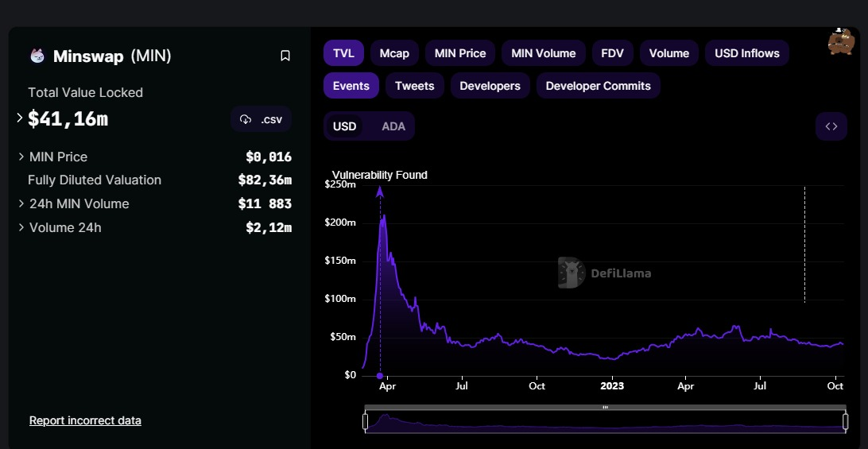The height and width of the screenshot is (449, 868).
Task: Enable the MIN Volume chart series
Action: pos(543,53)
